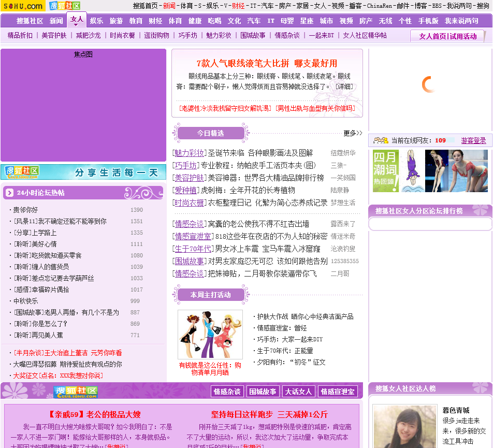Click the 女人首页|试用活动 tab
The width and height of the screenshot is (493, 448).
click(x=448, y=36)
